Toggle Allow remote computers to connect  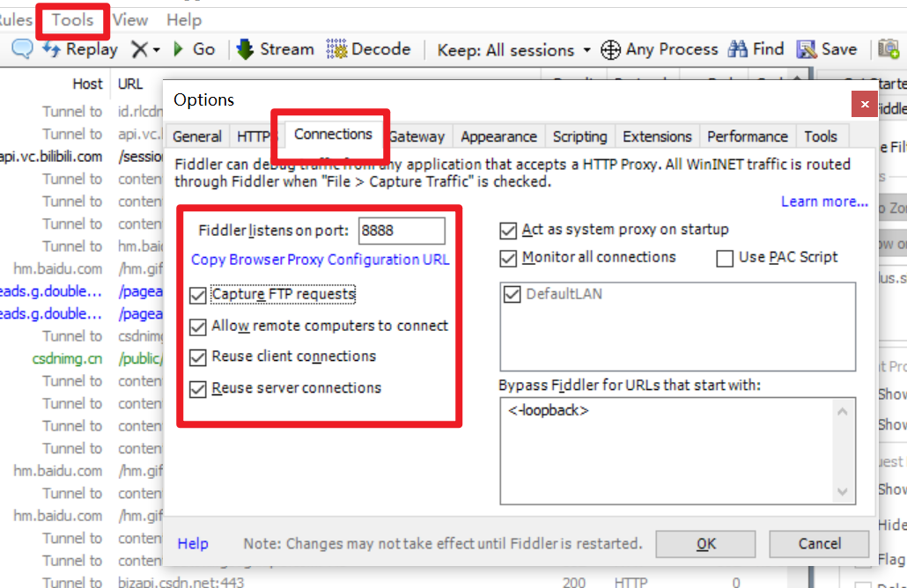pyautogui.click(x=198, y=327)
